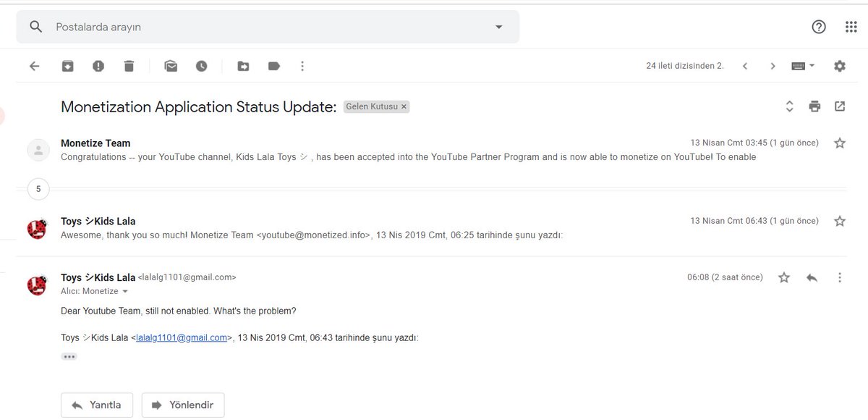Click the 'Yönlendir' forward button

click(x=183, y=405)
